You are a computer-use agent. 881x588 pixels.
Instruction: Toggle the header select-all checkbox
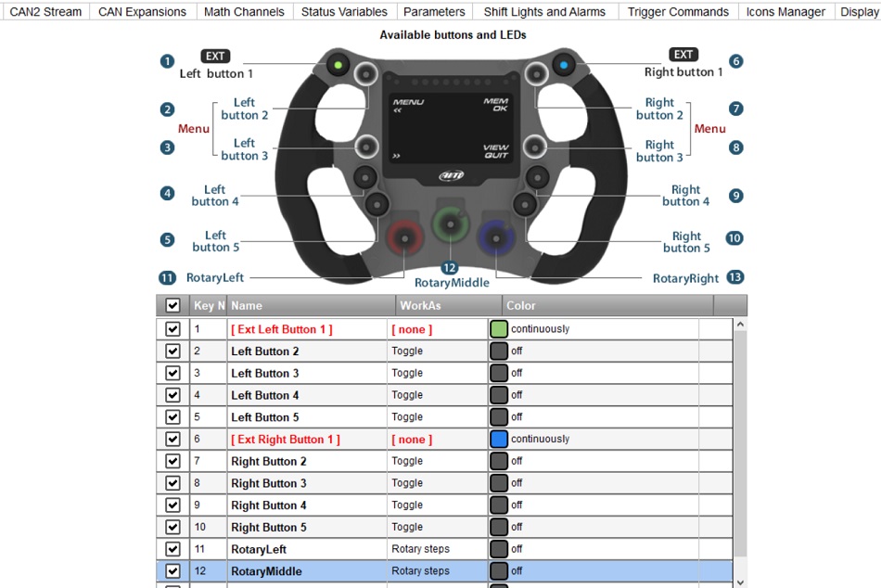click(x=172, y=305)
